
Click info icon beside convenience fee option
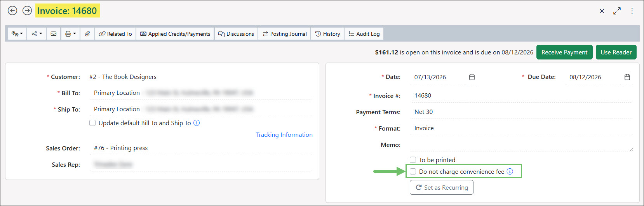510,171
